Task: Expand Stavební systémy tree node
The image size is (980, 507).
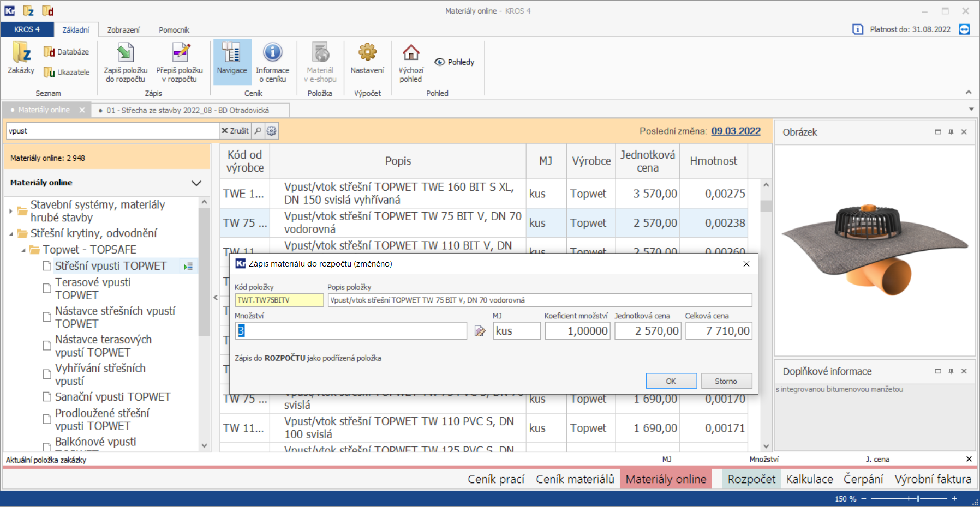Action: 11,211
